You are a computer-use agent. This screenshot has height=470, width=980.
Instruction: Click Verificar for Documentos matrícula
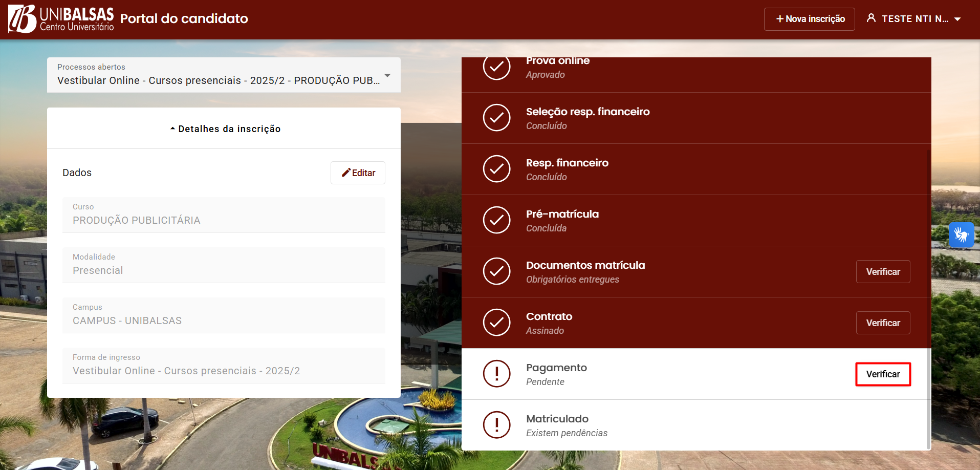[883, 272]
